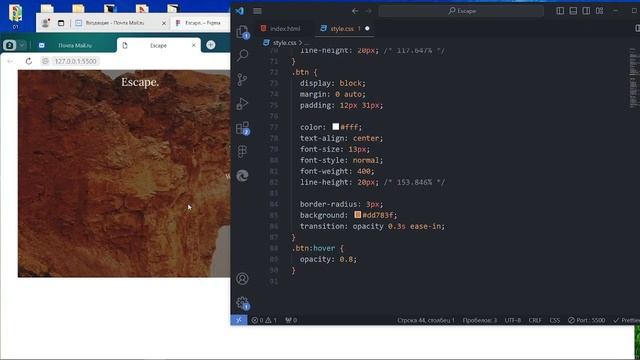Go back in VS Code navigation
Screen dimensions: 640x360
point(355,11)
